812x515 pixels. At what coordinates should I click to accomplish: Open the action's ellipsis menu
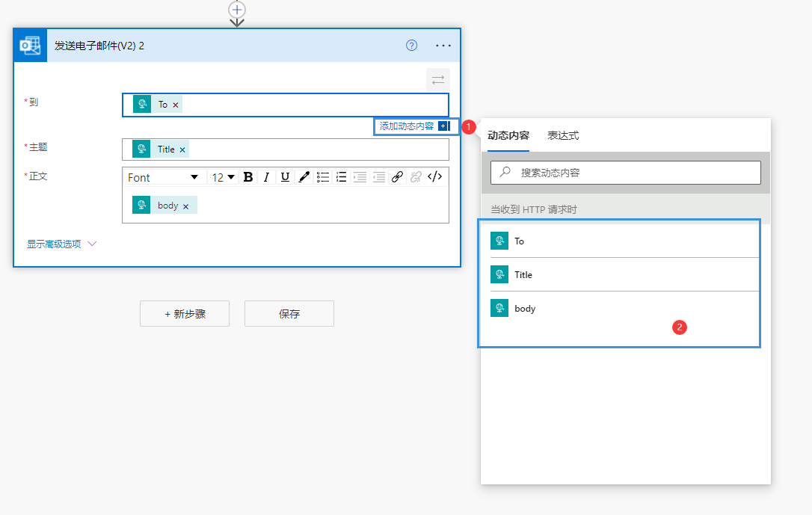tap(443, 46)
